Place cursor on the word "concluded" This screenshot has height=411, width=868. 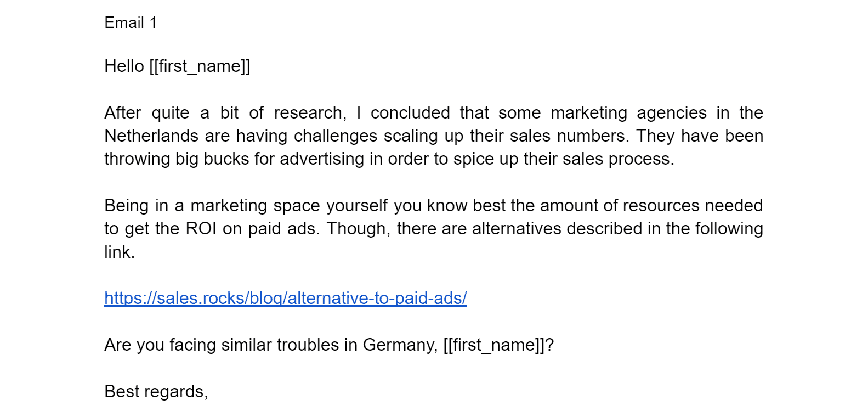point(410,113)
